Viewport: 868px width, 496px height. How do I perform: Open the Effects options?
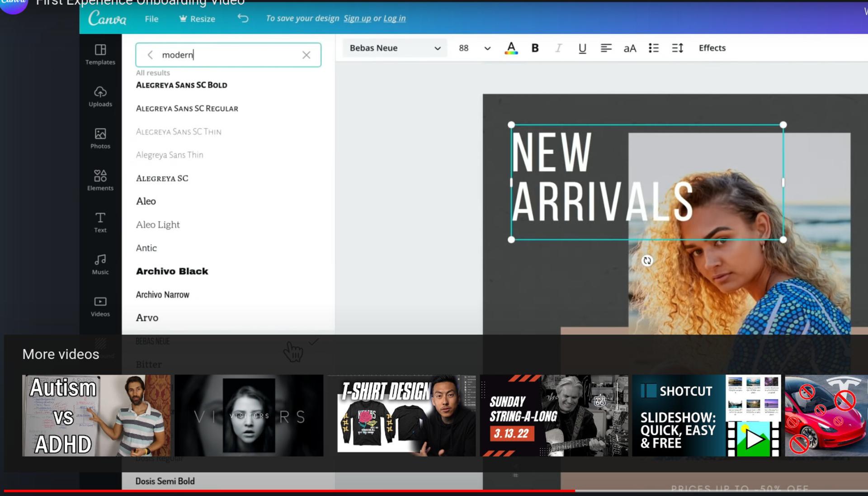(712, 48)
